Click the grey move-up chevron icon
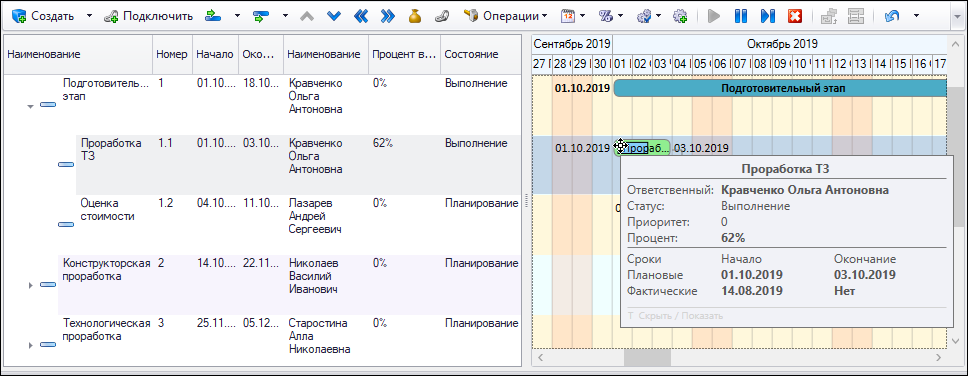Screen dimensions: 968x376 coord(307,17)
